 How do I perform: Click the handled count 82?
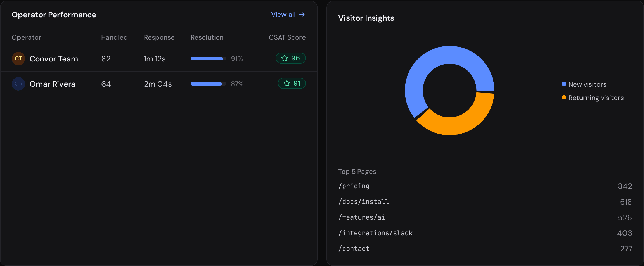coord(106,59)
